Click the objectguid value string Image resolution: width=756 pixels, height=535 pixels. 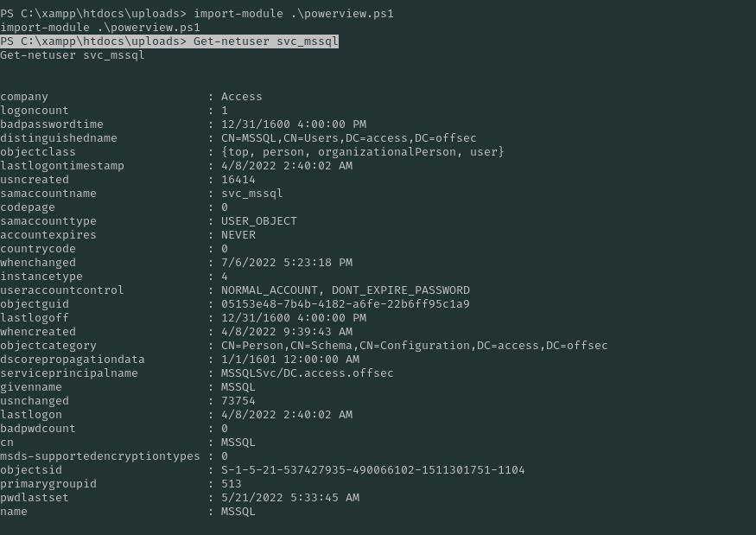345,304
